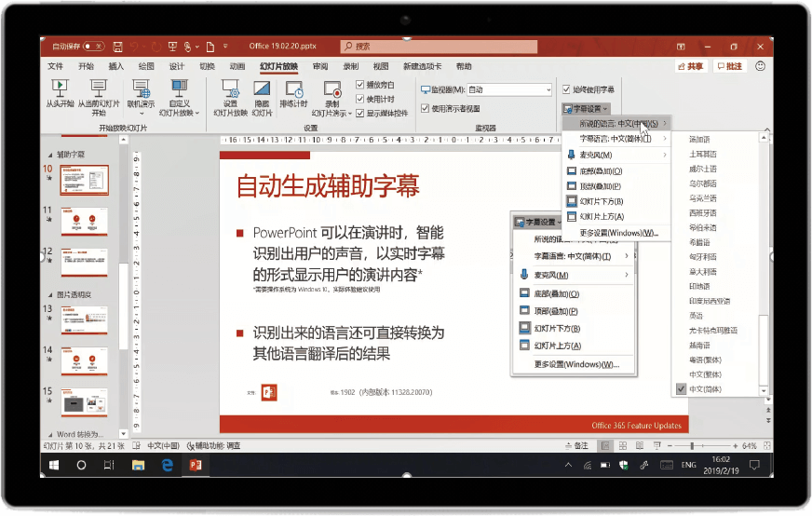Open Task View on the taskbar
Screen dimensions: 812x516
pos(109,465)
